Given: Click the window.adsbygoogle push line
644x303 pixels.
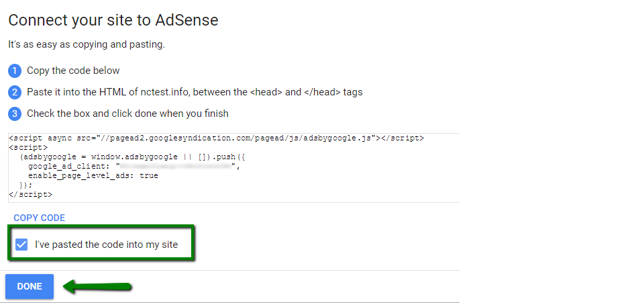Looking at the screenshot, I should pyautogui.click(x=132, y=157).
